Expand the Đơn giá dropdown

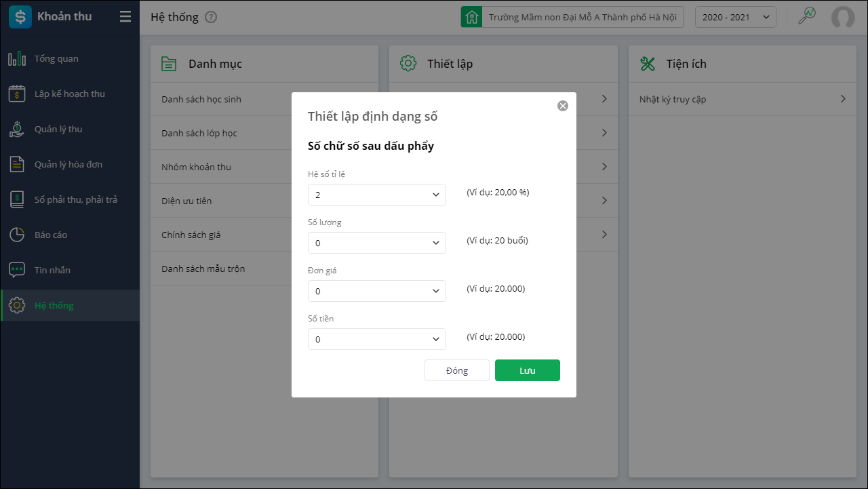tap(376, 291)
